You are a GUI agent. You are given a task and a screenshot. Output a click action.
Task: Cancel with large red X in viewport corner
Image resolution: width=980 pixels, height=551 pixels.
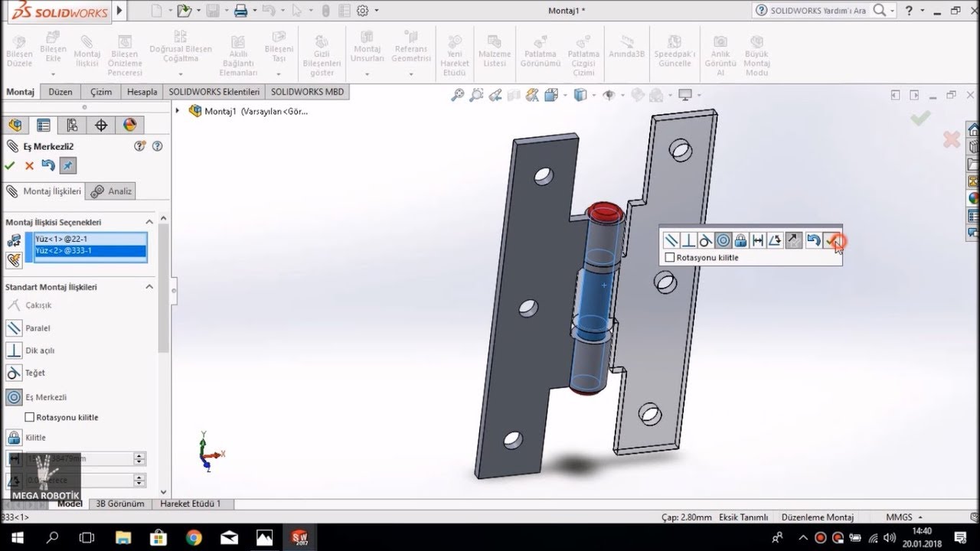(x=952, y=139)
